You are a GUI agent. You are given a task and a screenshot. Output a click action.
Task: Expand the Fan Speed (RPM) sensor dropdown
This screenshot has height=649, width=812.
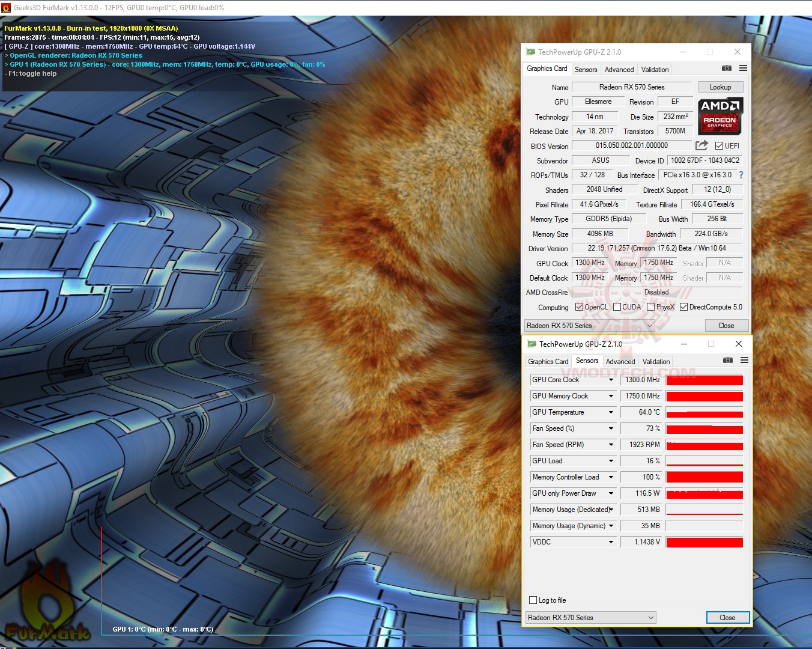click(611, 445)
